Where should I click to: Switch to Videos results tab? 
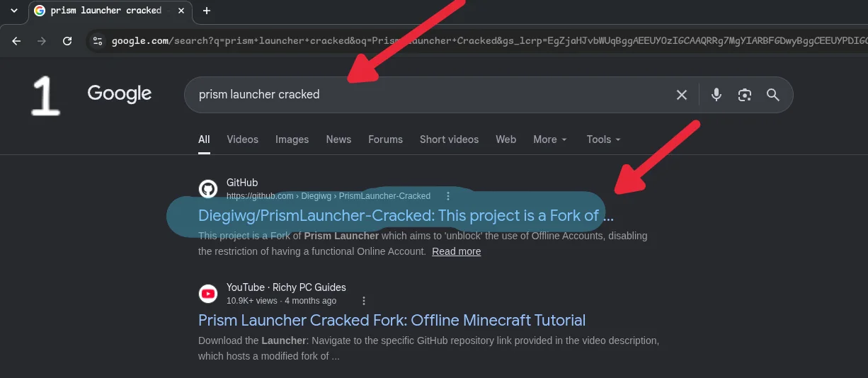(243, 139)
